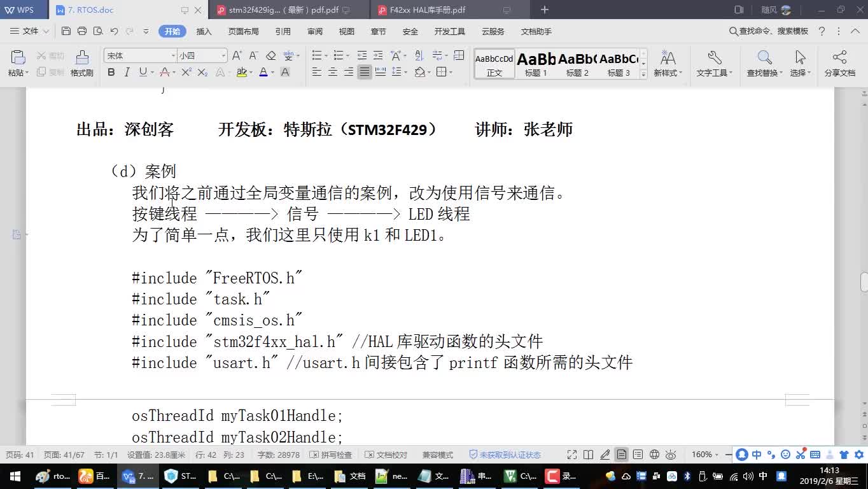Select the Format Painter (格式刷) tool
This screenshot has height=489, width=868.
[x=82, y=64]
